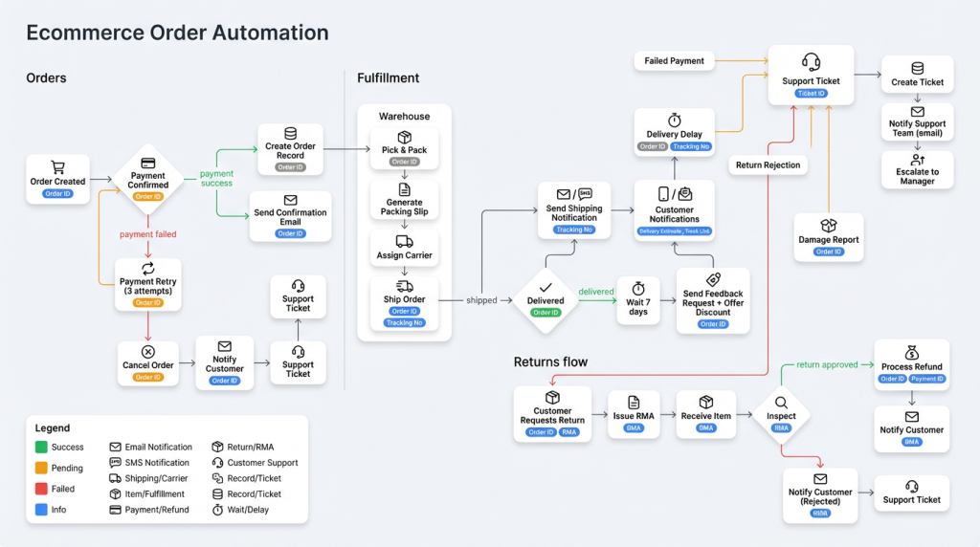Select the Issue RMA node
Viewport: 980px width, 547px height.
pos(633,411)
